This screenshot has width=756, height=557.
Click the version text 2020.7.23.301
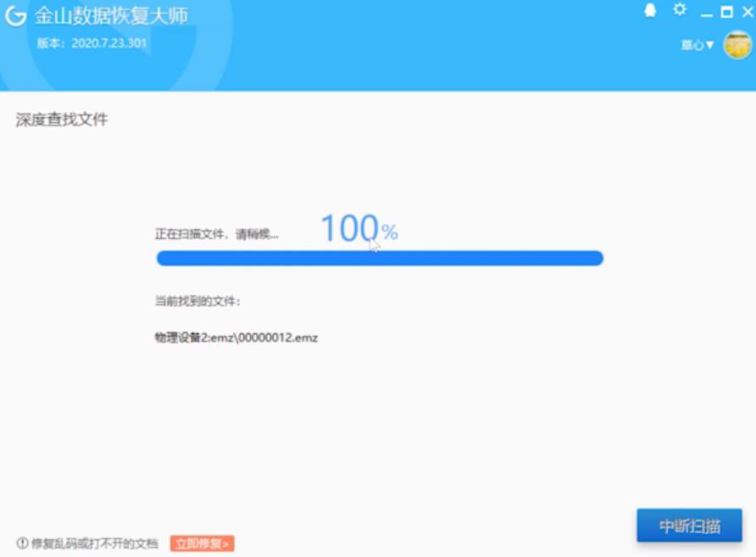pyautogui.click(x=109, y=43)
